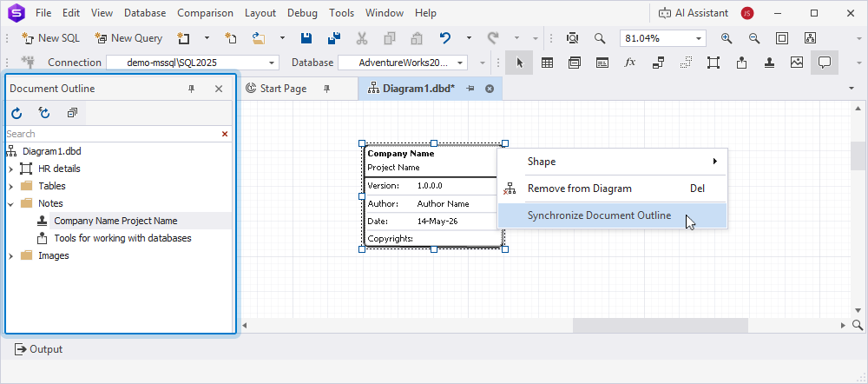Open the Output panel

38,349
